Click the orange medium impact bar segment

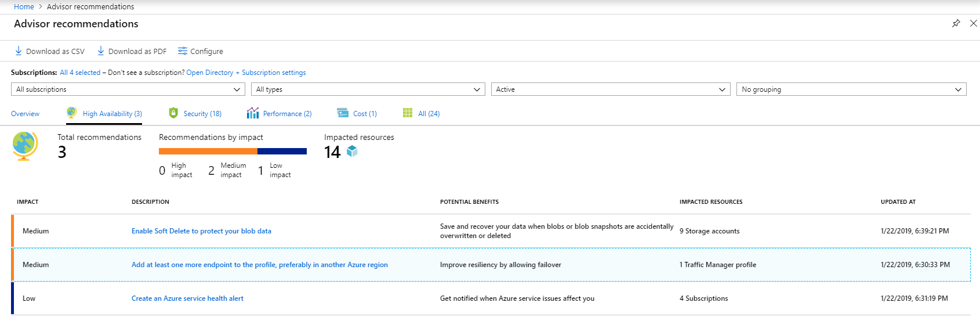208,151
